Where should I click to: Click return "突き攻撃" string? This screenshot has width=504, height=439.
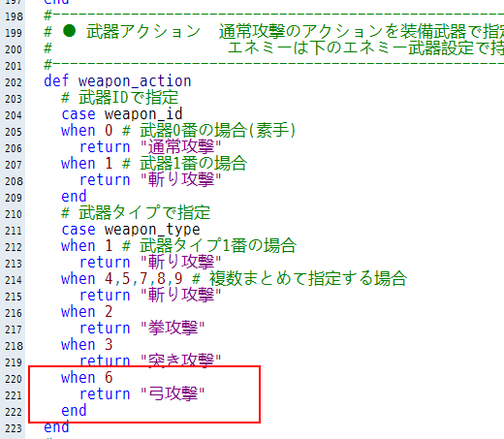150,361
